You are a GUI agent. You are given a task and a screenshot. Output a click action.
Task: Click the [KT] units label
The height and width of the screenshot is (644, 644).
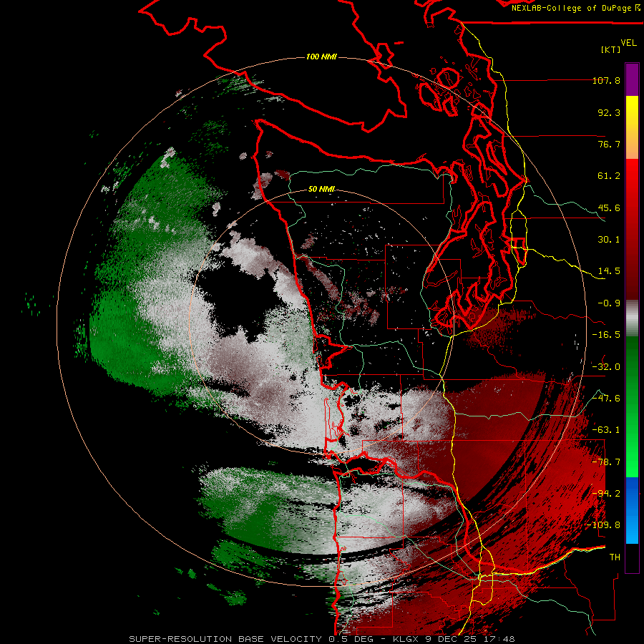611,49
